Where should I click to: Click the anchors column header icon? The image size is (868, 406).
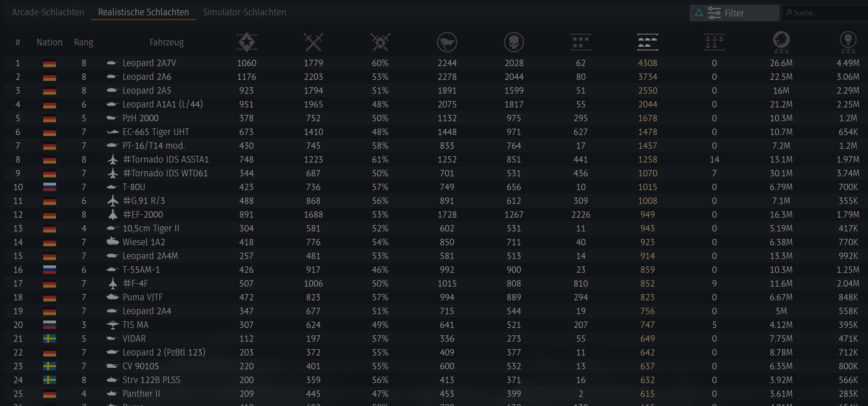(x=714, y=42)
